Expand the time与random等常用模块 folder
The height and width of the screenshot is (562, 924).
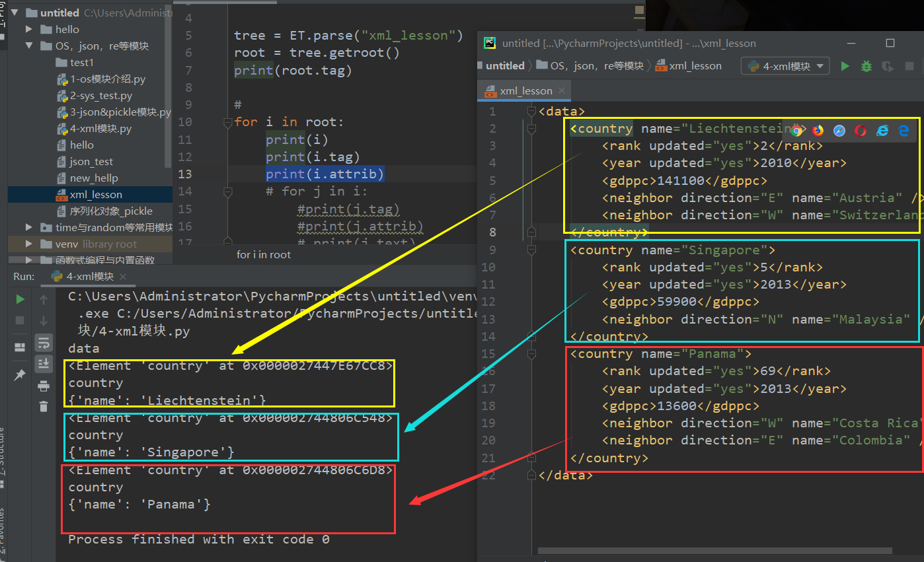[29, 227]
